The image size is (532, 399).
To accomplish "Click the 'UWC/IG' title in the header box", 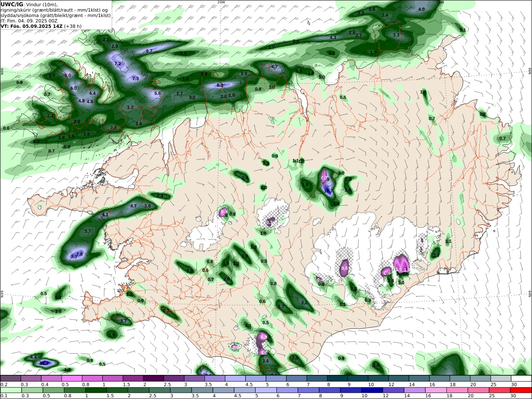I will point(12,4).
